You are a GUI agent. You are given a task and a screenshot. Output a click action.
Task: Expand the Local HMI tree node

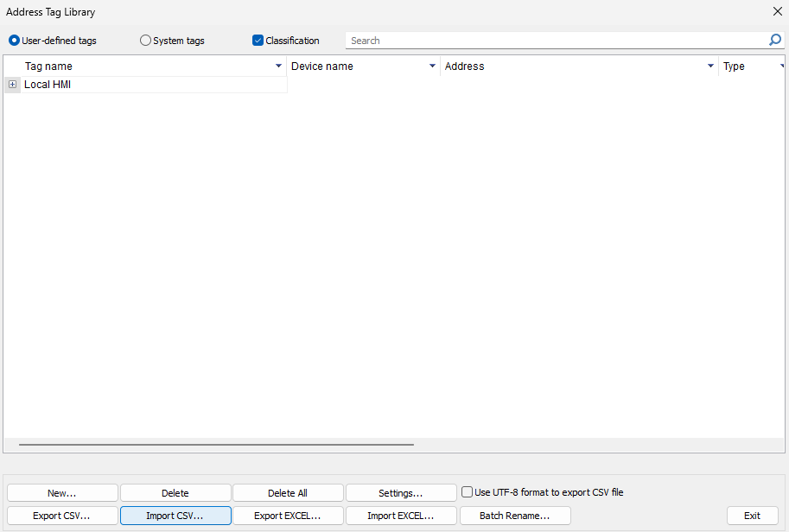point(13,85)
